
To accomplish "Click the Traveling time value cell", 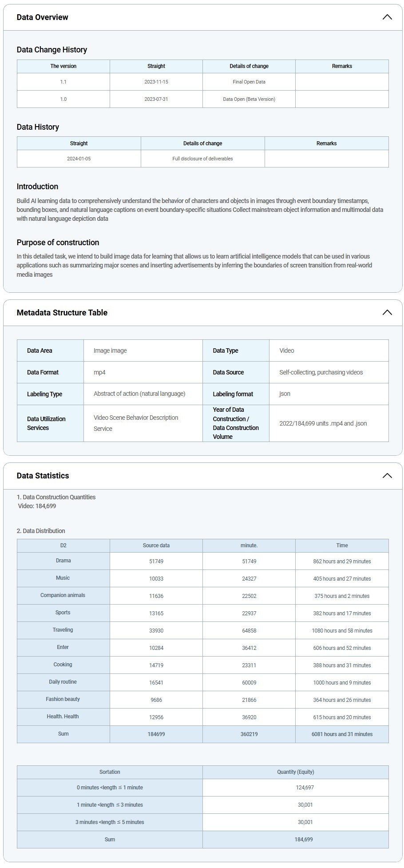I will pos(342,631).
